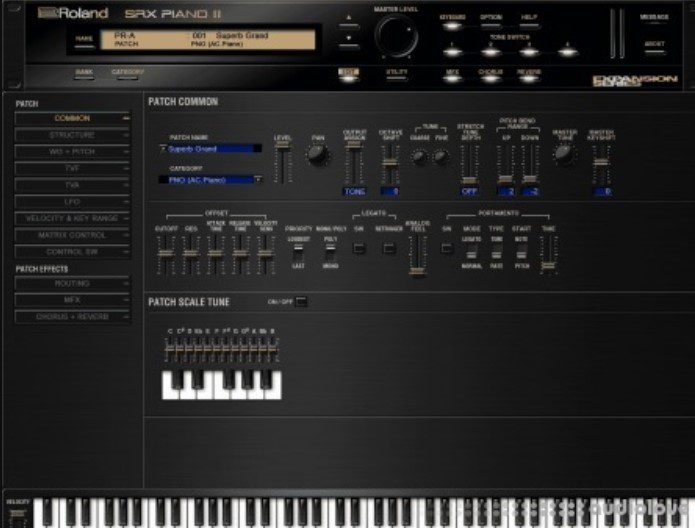The width and height of the screenshot is (695, 528).
Task: Open the WG + Pitch section
Action: (72, 152)
